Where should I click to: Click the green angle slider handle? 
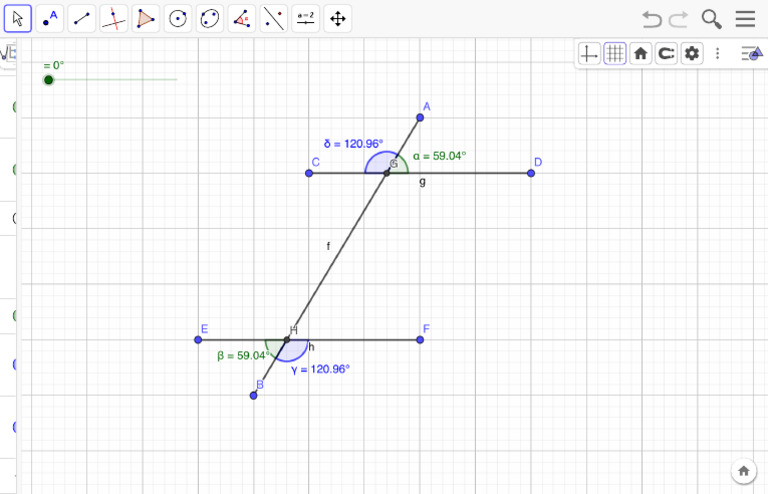pos(48,80)
